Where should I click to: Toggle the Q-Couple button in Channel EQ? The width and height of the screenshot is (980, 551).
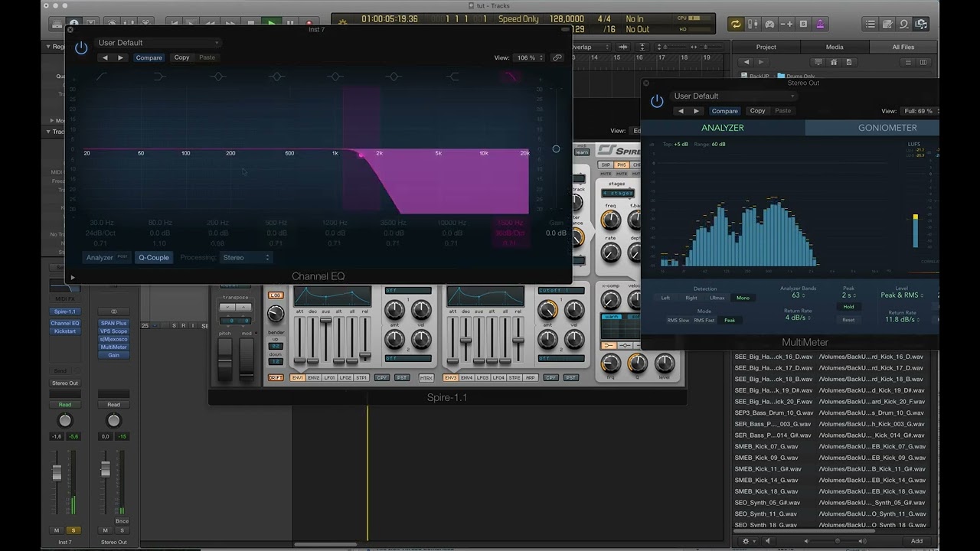click(x=154, y=258)
